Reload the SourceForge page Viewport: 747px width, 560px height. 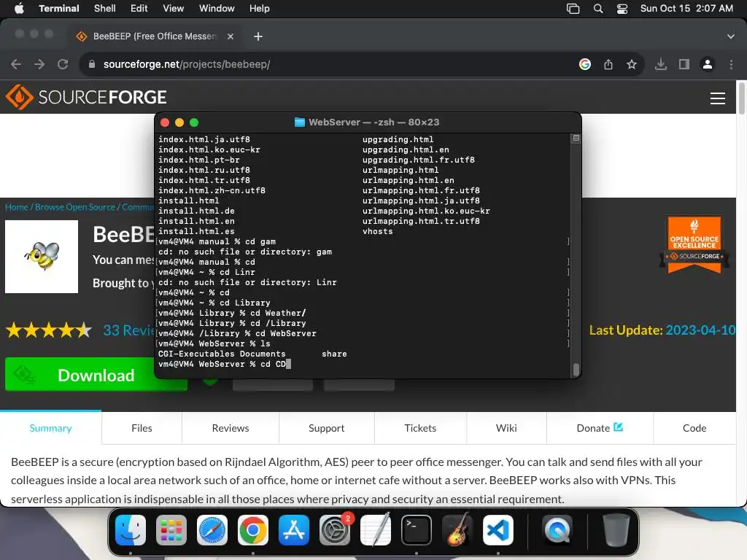tap(63, 64)
